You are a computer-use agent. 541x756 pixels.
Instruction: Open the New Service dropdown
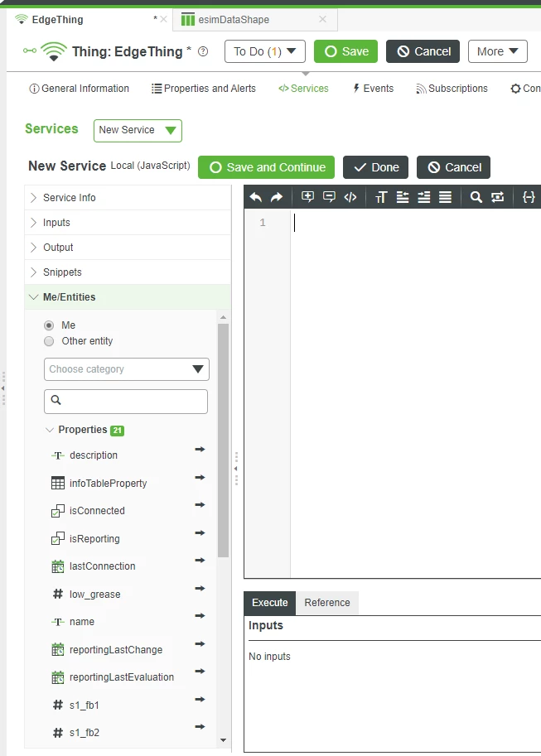pos(138,130)
